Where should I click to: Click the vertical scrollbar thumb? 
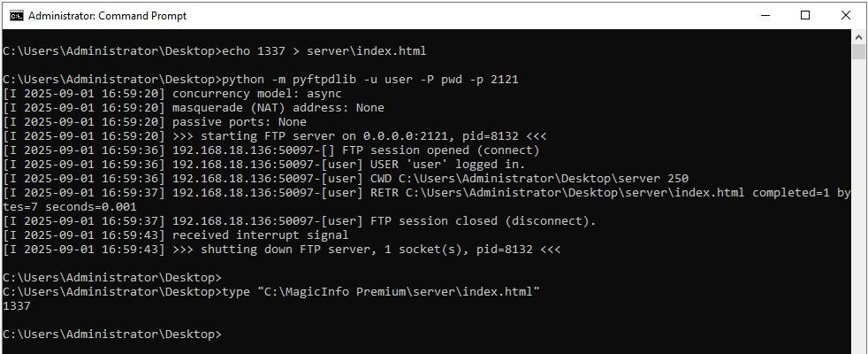click(858, 51)
